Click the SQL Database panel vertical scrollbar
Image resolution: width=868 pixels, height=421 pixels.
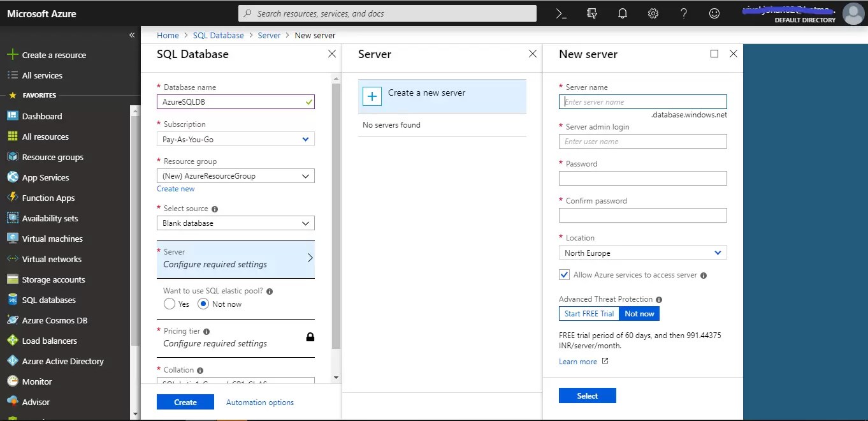coord(336,217)
